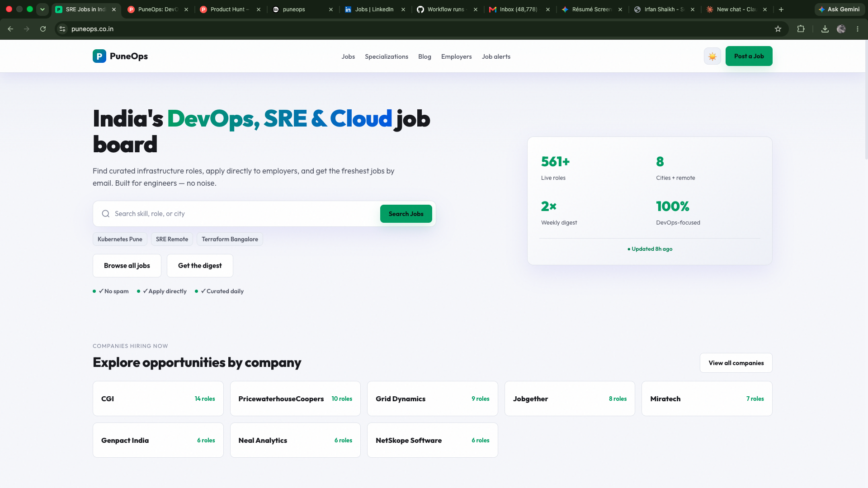
Task: Click the browser forward arrow
Action: pos(27,29)
